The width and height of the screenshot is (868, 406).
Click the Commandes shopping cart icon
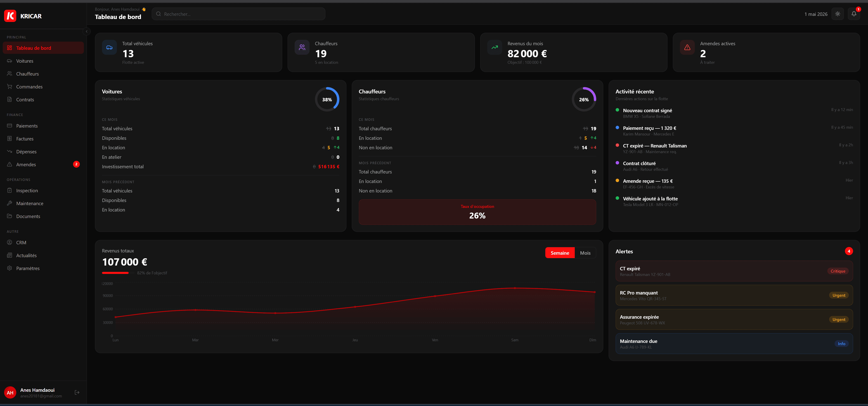9,87
